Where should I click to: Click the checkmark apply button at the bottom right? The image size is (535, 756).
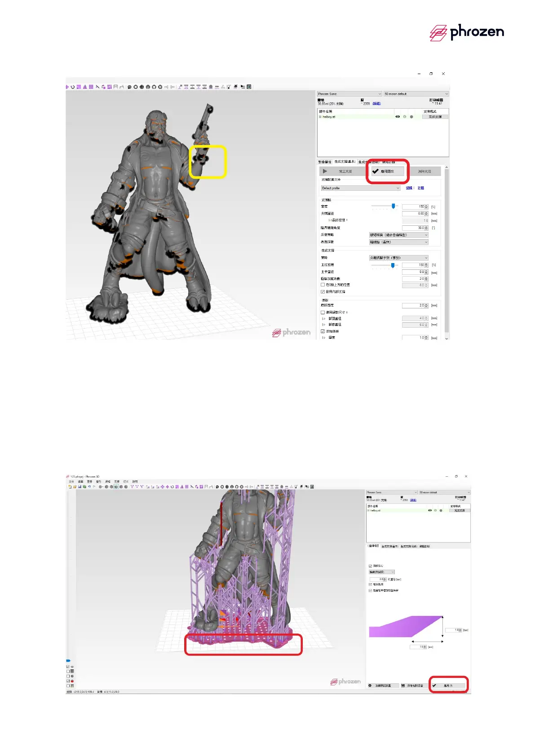(x=448, y=686)
